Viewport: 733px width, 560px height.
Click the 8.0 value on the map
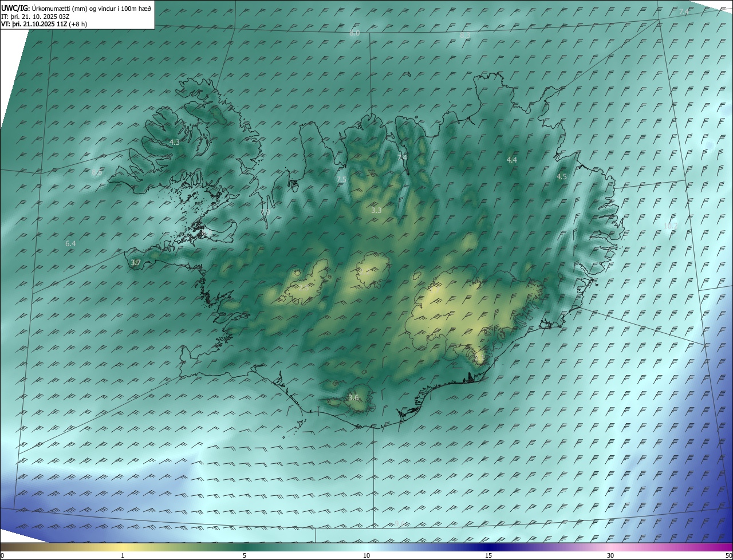(354, 33)
